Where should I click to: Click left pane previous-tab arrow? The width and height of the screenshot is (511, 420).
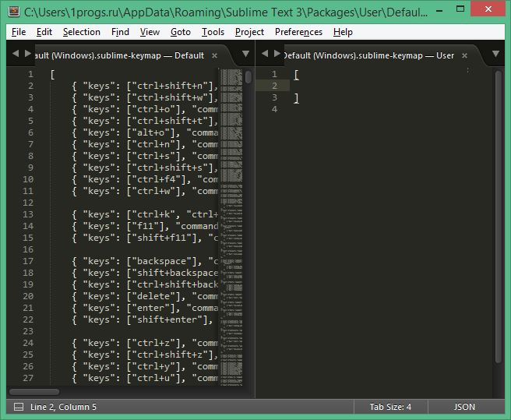[x=16, y=53]
